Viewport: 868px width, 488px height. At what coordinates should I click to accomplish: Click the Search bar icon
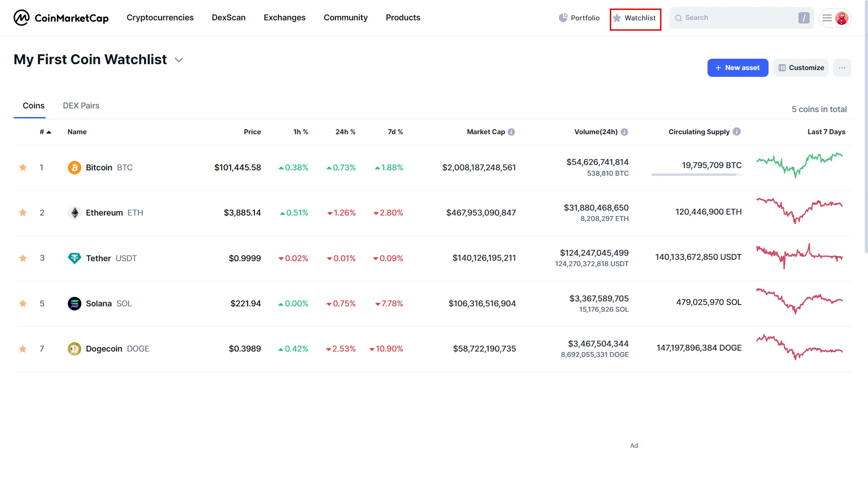679,17
